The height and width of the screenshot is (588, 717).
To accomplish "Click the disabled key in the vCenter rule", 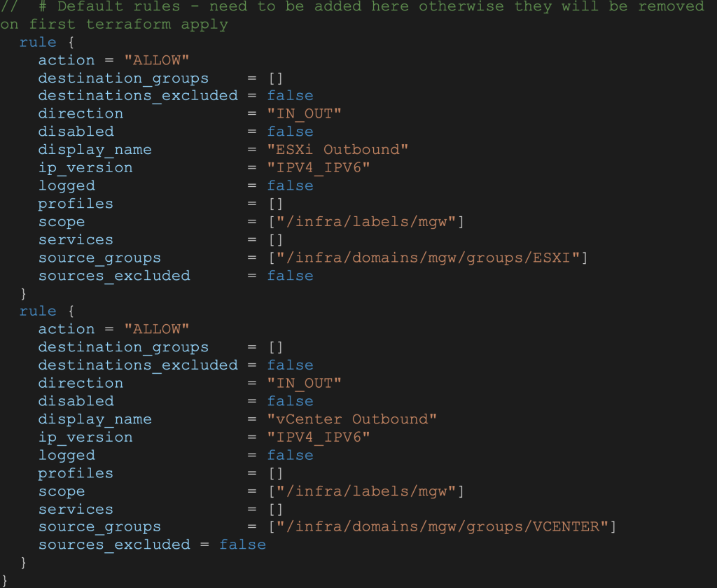I will pyautogui.click(x=76, y=401).
